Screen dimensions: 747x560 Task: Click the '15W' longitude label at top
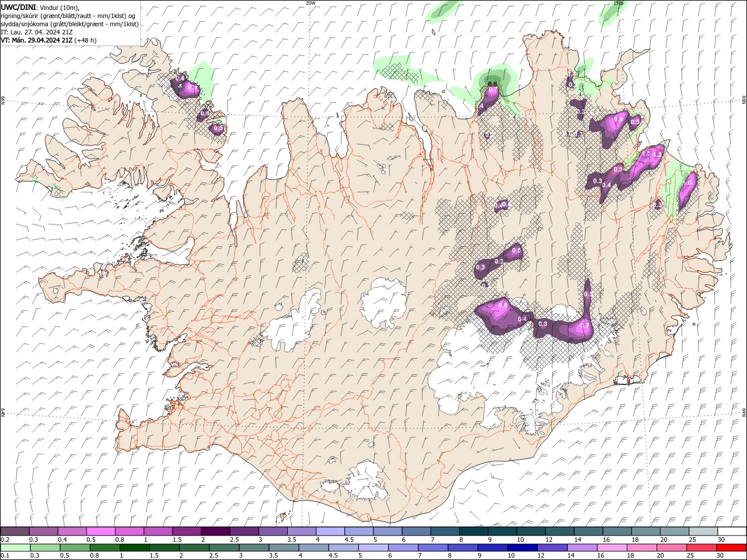click(618, 3)
